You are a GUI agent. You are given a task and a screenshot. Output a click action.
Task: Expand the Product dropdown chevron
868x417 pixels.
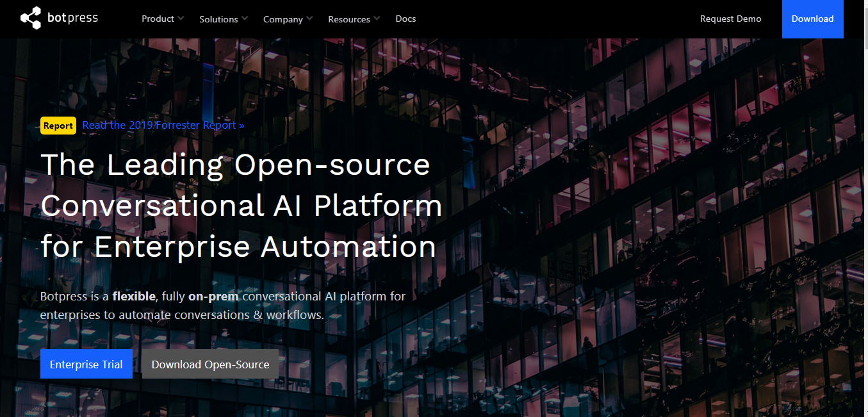coord(183,17)
